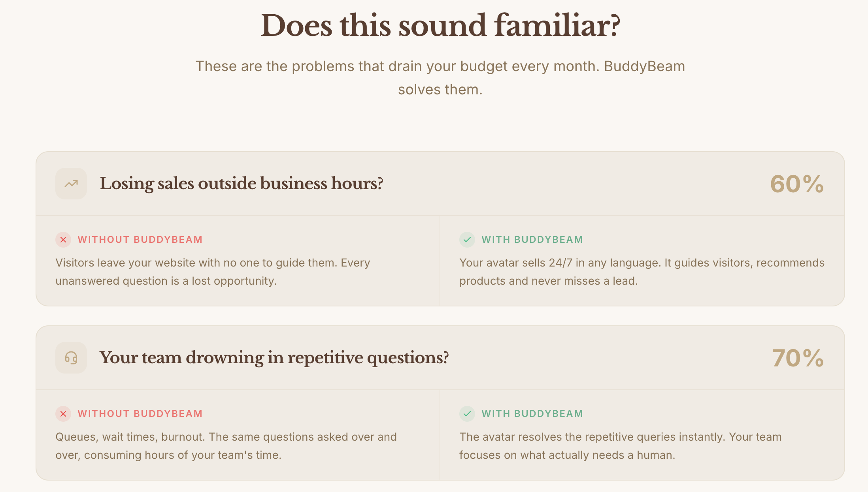This screenshot has width=868, height=492.
Task: Click the "Does this sound familiar?" heading
Action: 440,26
